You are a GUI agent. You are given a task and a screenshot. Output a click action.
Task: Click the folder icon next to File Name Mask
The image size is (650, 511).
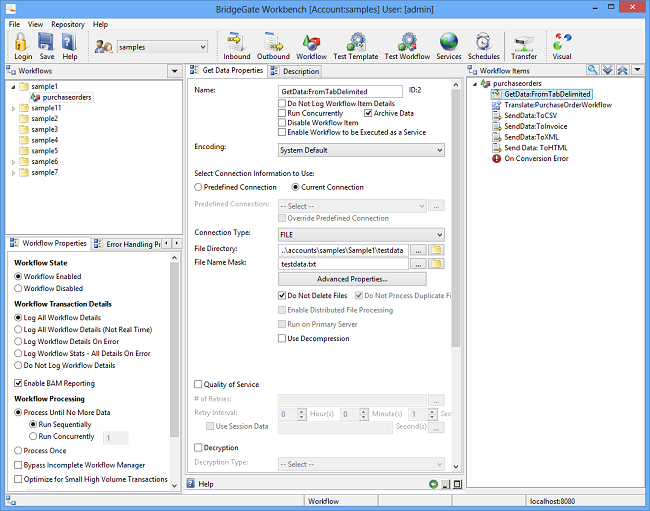tap(436, 264)
